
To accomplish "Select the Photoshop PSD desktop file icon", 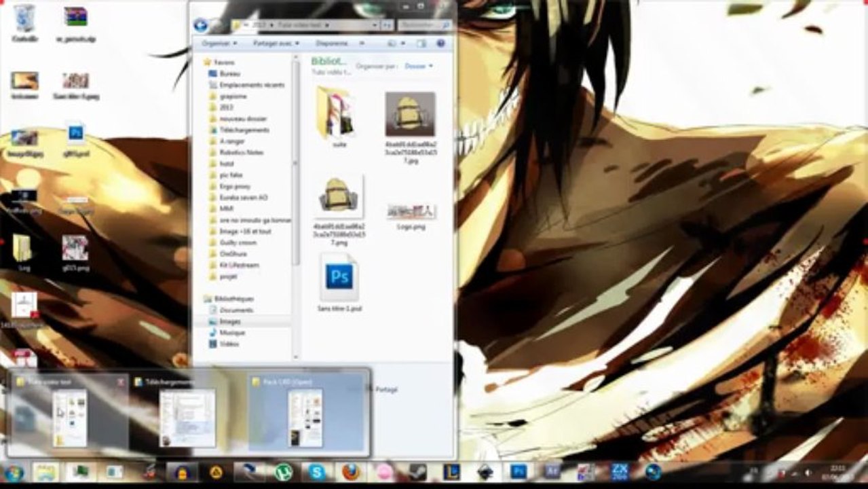I will point(76,139).
